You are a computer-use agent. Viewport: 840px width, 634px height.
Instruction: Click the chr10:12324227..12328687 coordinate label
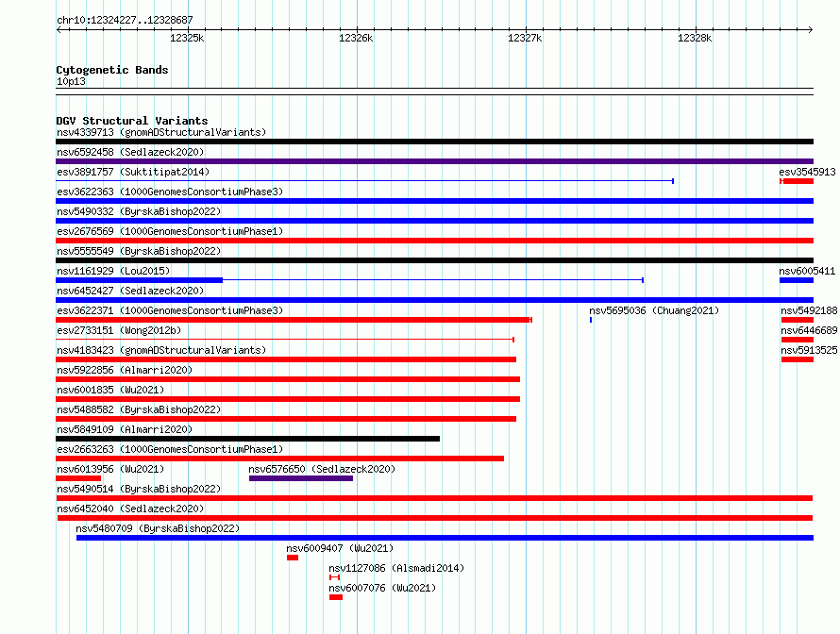pyautogui.click(x=125, y=20)
